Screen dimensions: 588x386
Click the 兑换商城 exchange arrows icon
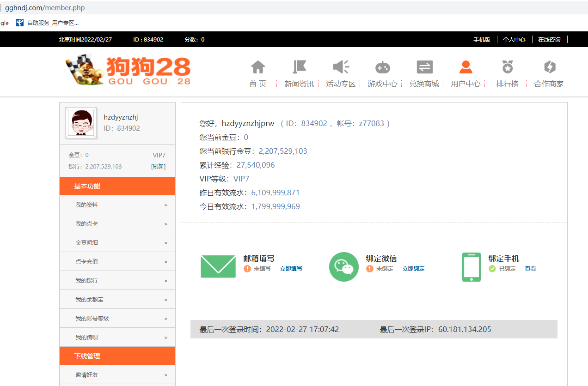(424, 67)
